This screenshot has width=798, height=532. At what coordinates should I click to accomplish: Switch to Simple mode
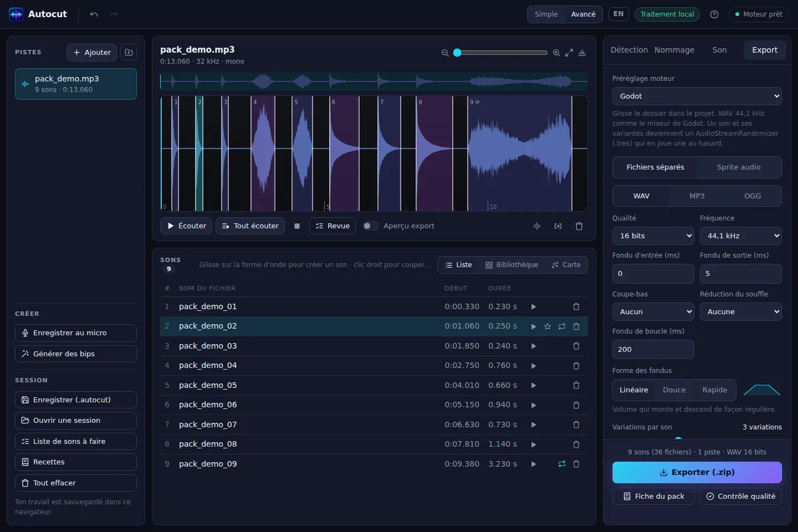coord(546,14)
